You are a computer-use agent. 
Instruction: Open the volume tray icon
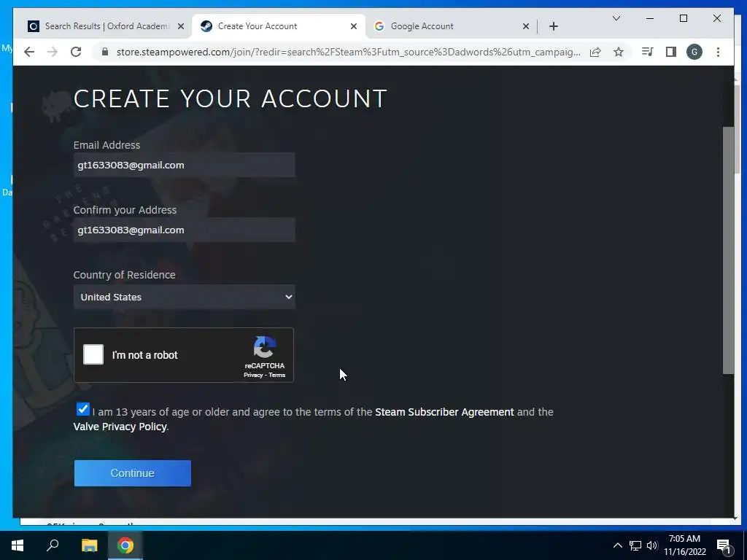(652, 545)
